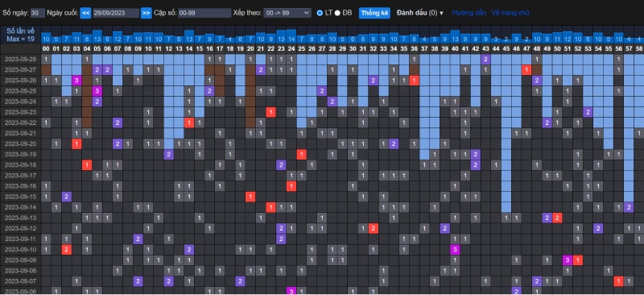Click the Số lần về Max = 19 label
644x295 pixels.
coord(21,35)
